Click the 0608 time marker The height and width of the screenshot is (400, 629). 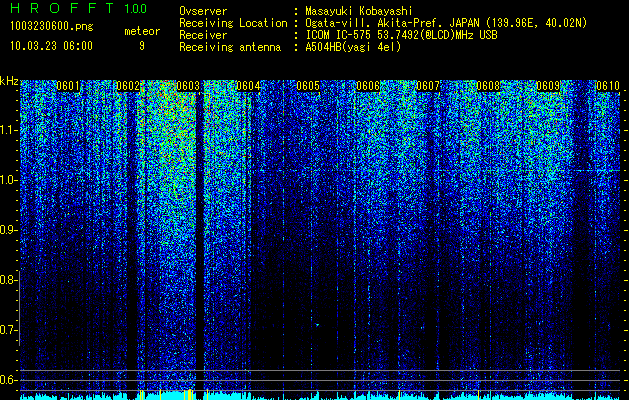488,86
